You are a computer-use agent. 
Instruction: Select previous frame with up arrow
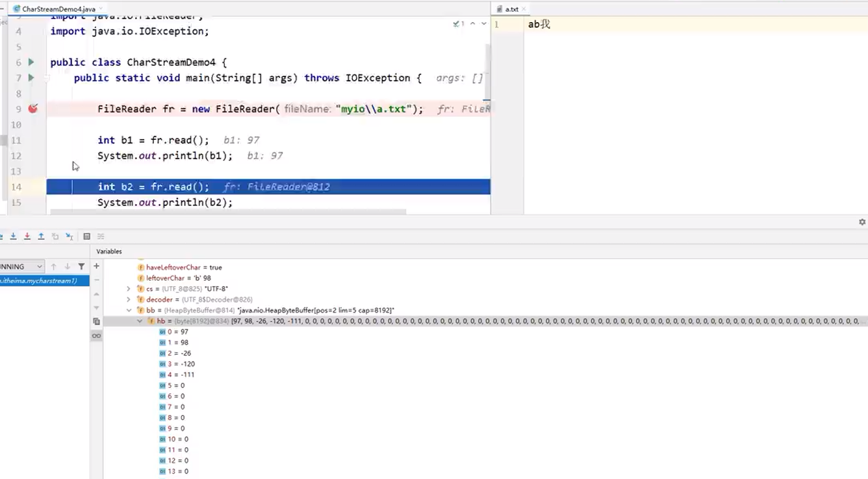54,266
